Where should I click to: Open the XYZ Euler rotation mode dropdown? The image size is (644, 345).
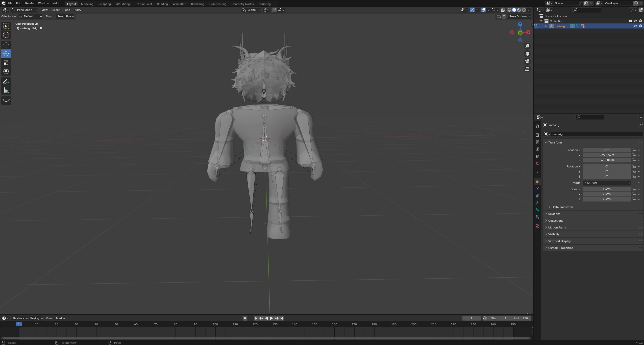(607, 183)
